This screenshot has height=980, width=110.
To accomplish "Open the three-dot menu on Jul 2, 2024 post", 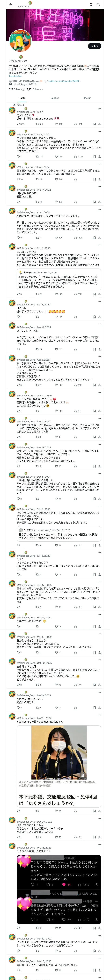I will click(x=99, y=131).
